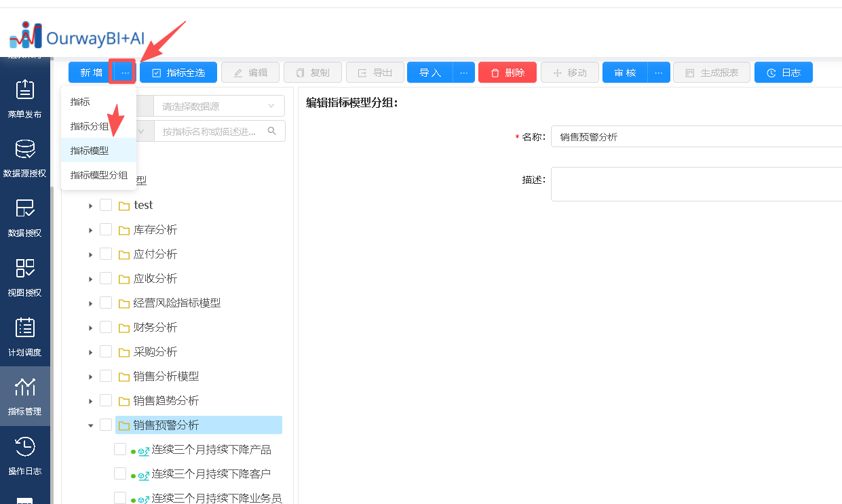The height and width of the screenshot is (504, 842).
Task: Open 数据源授权 in the sidebar
Action: pos(24,149)
